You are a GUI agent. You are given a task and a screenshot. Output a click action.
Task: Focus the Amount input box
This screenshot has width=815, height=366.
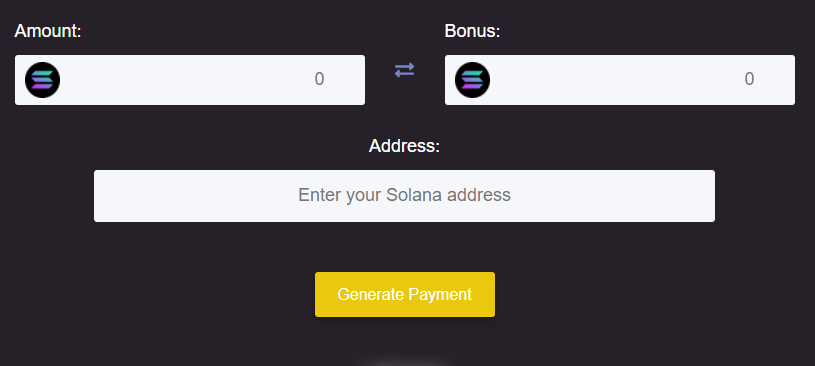(x=190, y=80)
